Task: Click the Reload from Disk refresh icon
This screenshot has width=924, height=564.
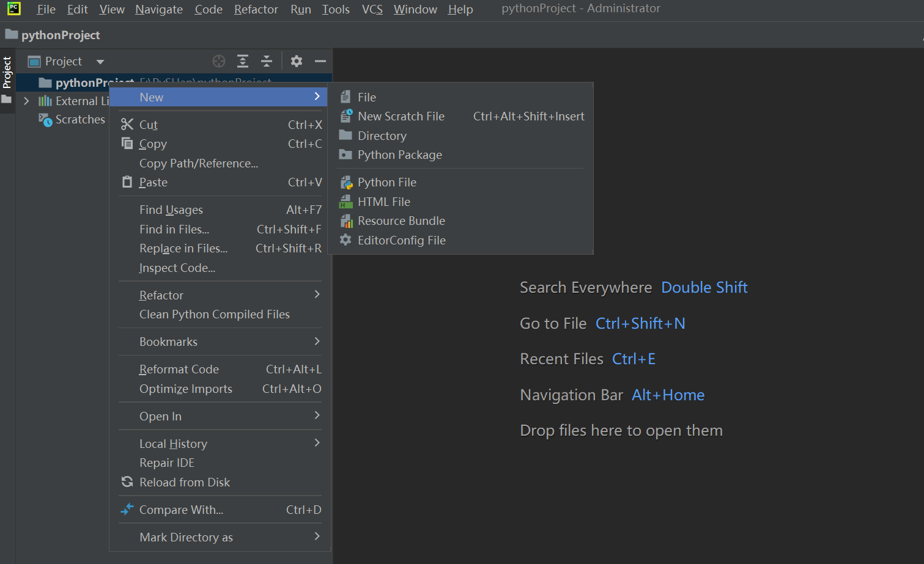Action: (x=127, y=482)
